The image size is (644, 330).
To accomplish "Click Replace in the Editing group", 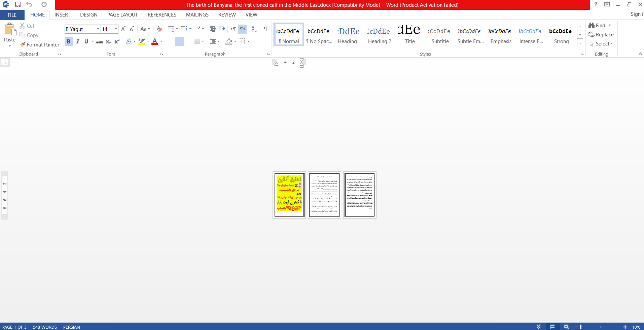I will (x=601, y=35).
